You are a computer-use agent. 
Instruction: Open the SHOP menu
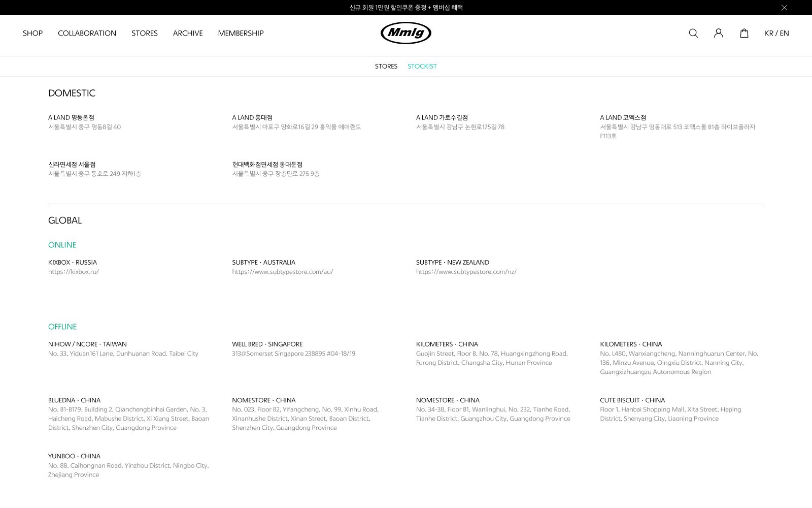[x=32, y=33]
